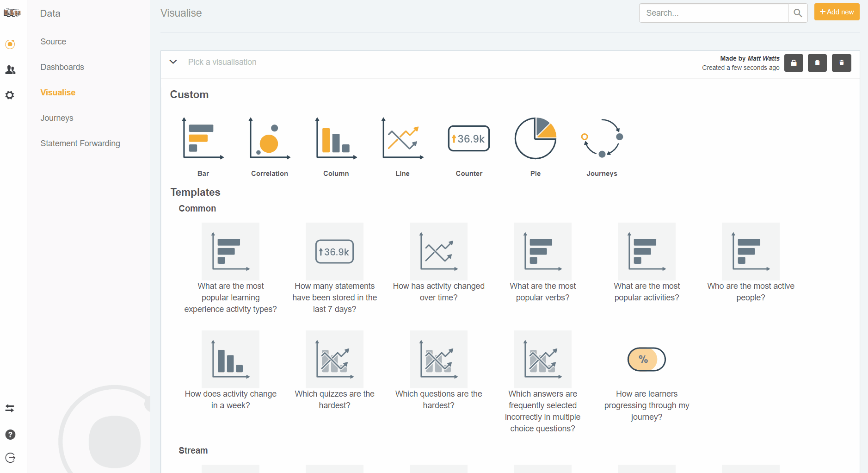
Task: Select the Pie visualisation type
Action: point(535,138)
